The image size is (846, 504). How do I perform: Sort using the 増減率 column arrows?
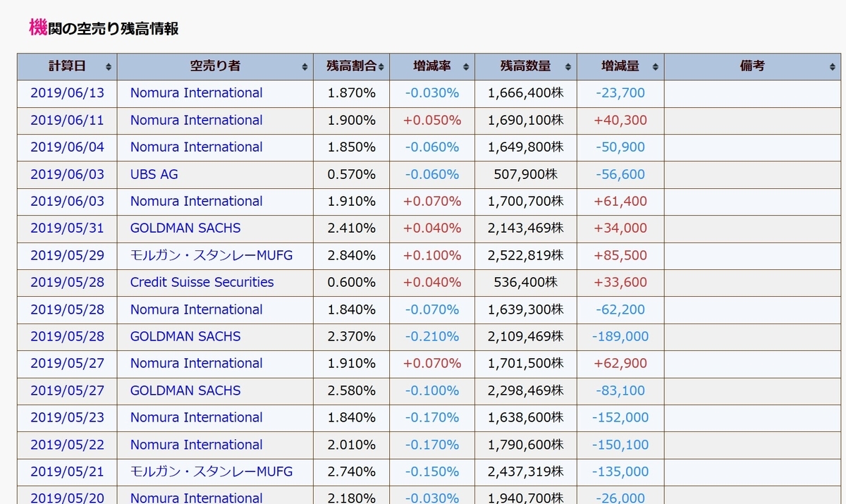tap(466, 67)
